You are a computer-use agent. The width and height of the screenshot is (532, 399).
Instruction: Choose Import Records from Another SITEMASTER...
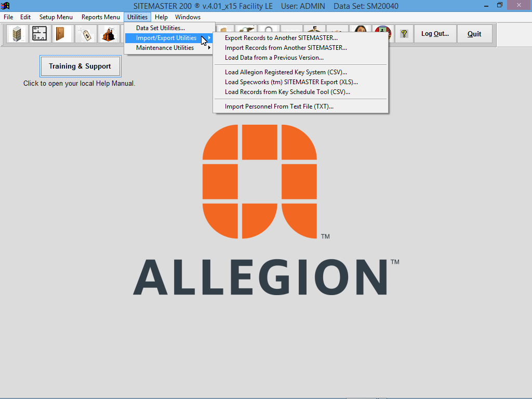tap(301, 47)
